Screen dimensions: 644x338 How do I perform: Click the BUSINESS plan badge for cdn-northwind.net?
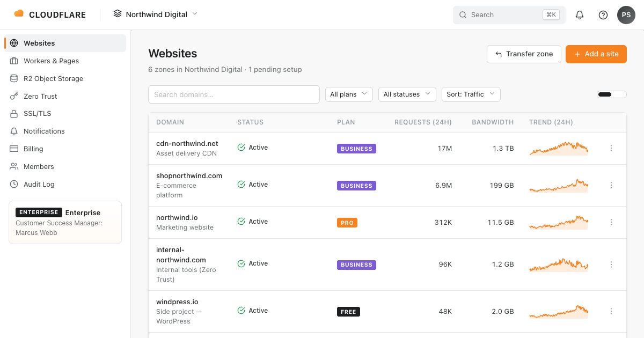coord(356,149)
